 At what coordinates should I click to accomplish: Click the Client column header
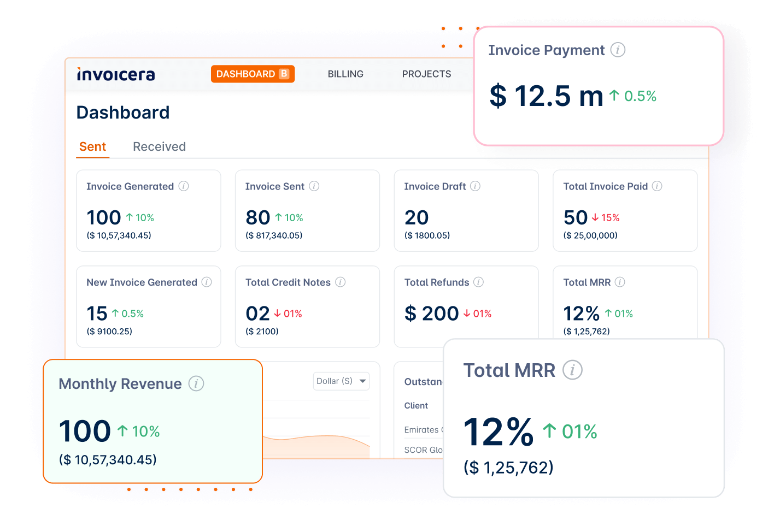coord(416,405)
